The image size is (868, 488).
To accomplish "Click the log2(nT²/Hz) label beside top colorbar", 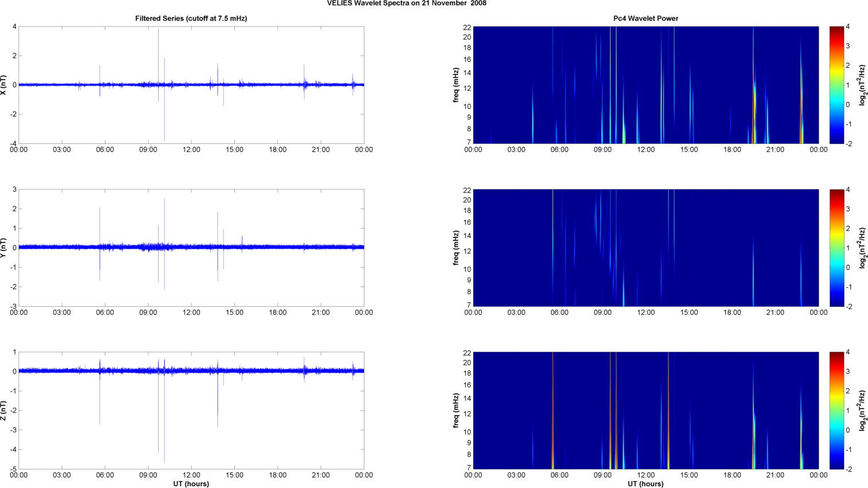I will pos(863,85).
